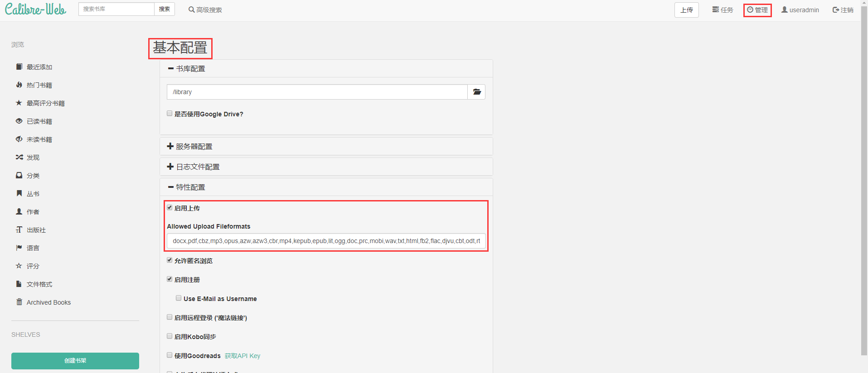This screenshot has height=373, width=868.
Task: Disable the 启用上传 checkbox
Action: click(170, 208)
